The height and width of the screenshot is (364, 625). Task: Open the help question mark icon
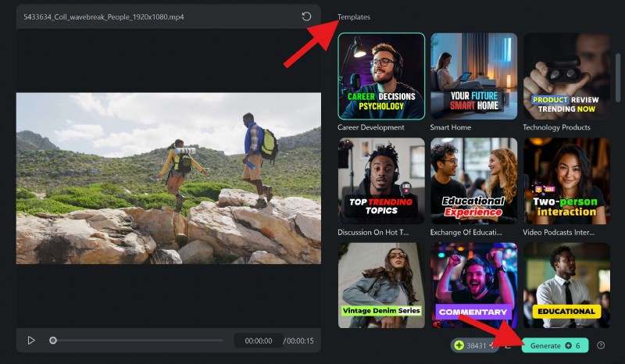tap(601, 345)
